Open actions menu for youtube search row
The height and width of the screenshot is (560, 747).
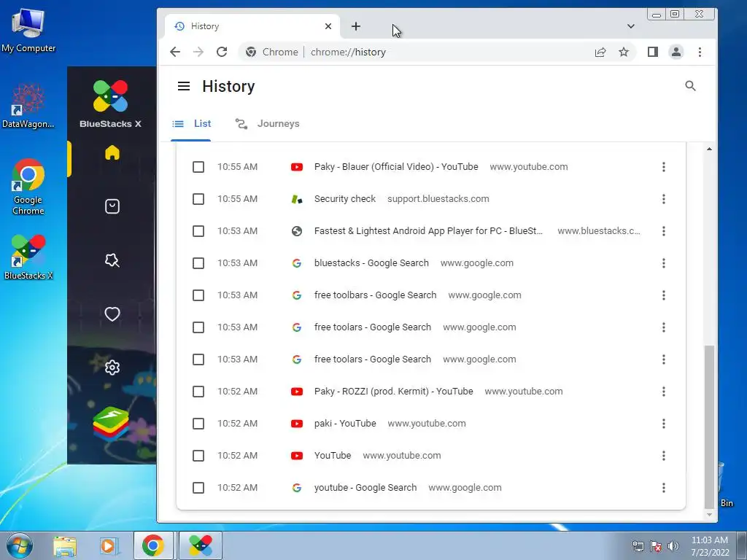[x=664, y=488]
